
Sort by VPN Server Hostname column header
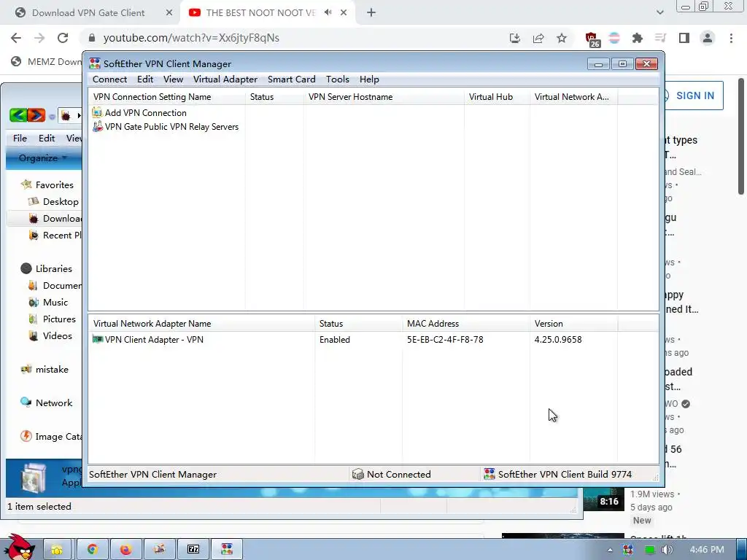384,97
